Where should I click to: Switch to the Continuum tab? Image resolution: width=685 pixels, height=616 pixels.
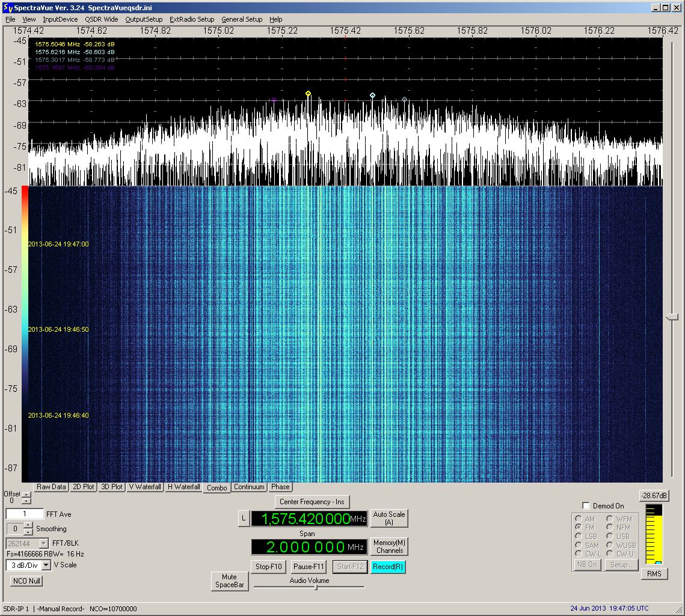coord(249,487)
